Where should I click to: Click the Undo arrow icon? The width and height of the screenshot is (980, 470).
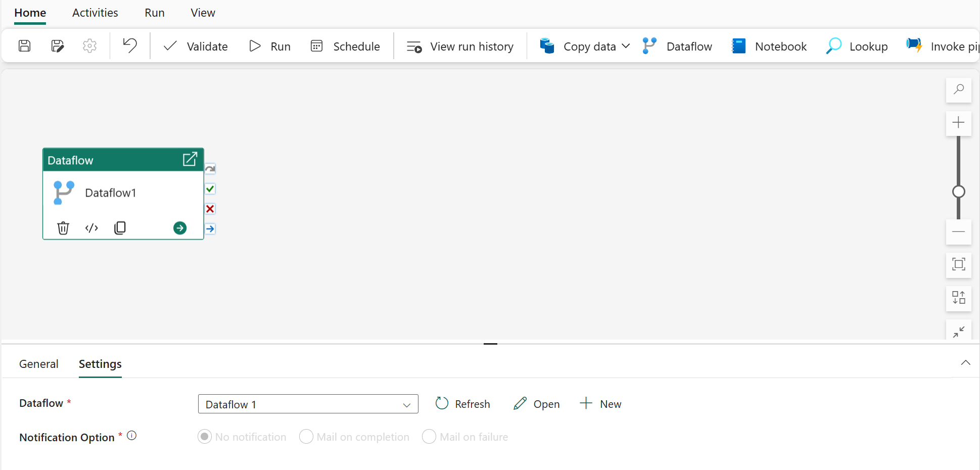[130, 45]
